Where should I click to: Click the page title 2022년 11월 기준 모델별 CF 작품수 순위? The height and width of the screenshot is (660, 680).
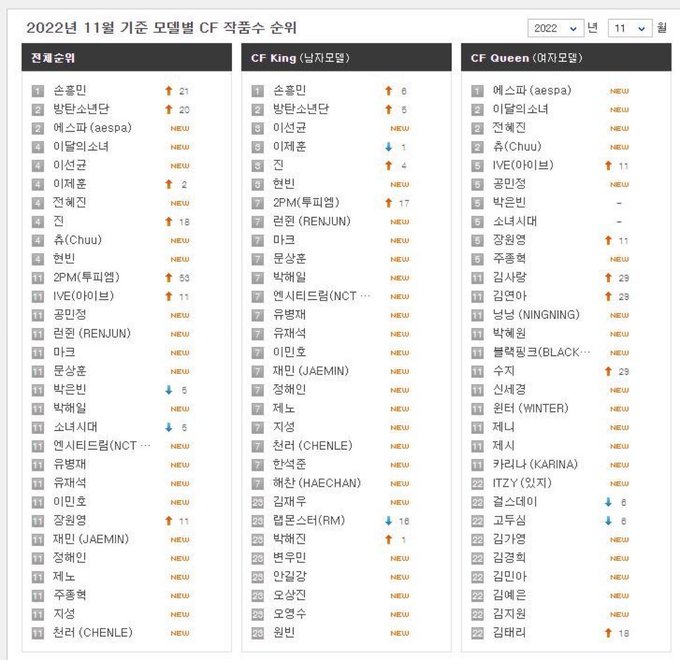[x=161, y=28]
